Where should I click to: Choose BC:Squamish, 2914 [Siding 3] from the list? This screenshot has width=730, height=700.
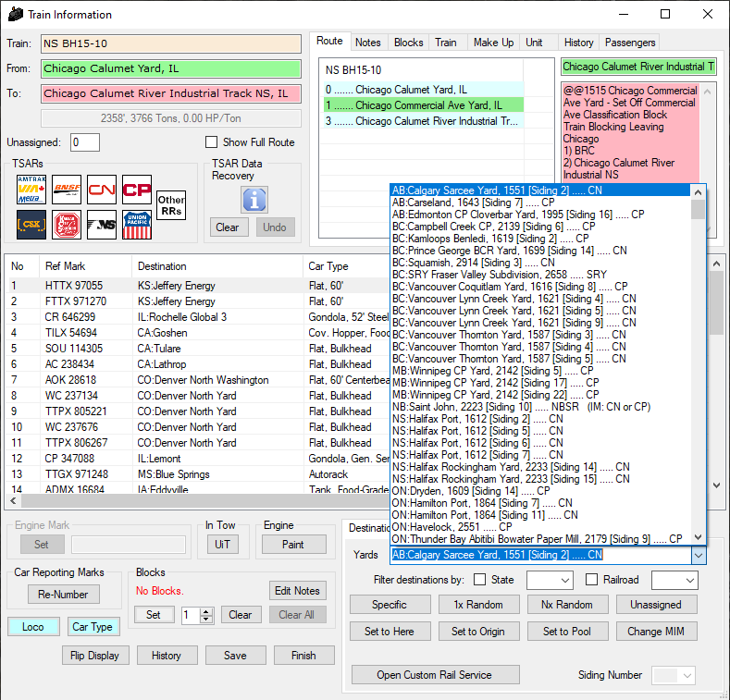[540, 263]
